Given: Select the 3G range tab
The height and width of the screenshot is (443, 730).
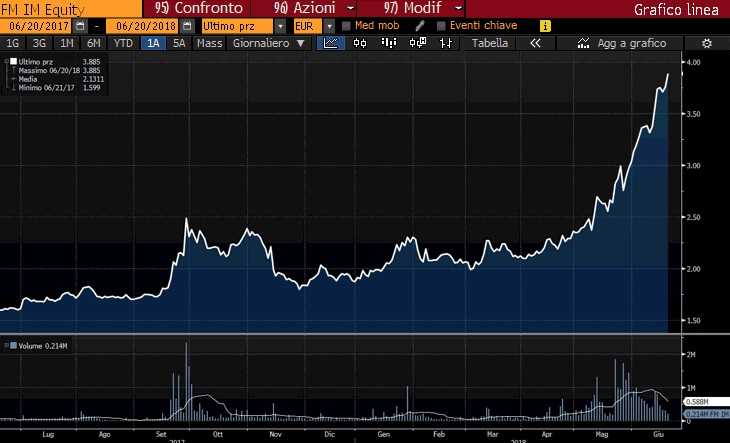Looking at the screenshot, I should coord(39,43).
